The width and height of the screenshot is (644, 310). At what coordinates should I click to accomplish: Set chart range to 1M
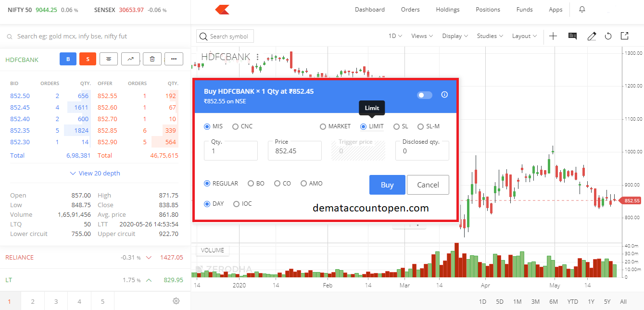click(x=517, y=302)
